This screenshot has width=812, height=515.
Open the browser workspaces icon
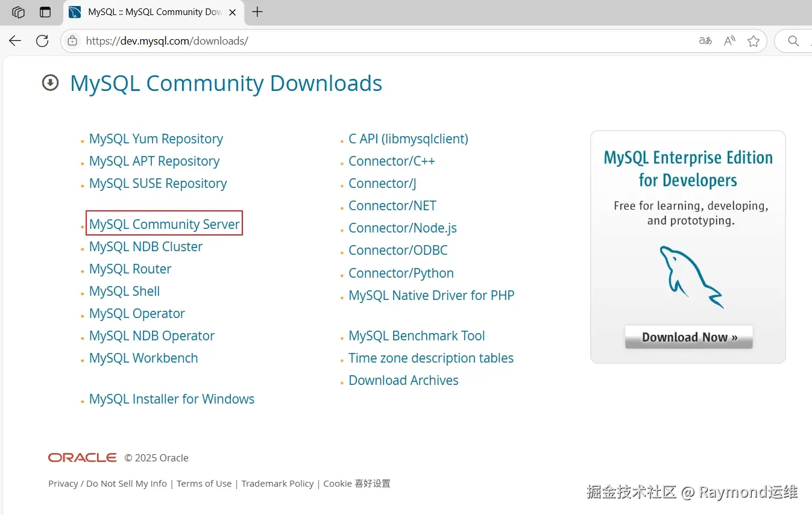click(x=18, y=12)
